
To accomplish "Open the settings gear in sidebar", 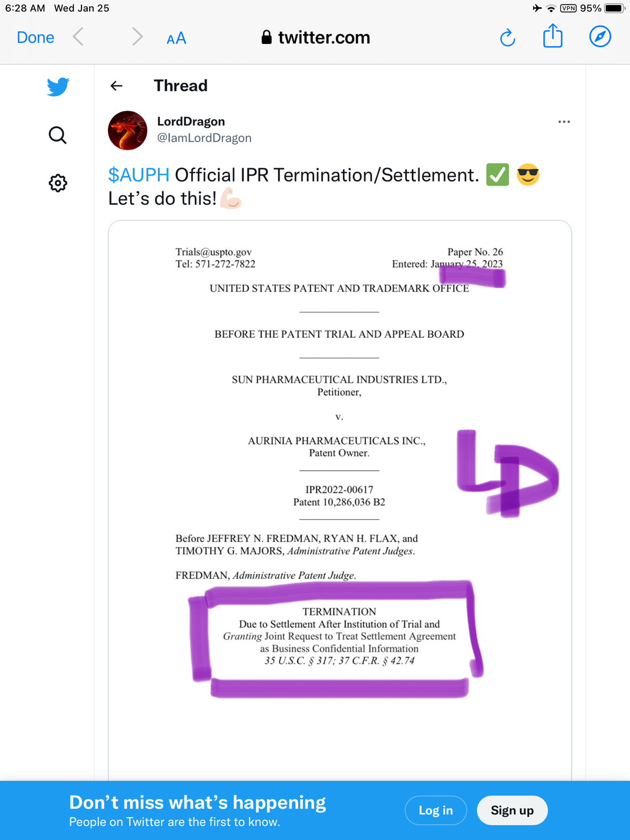I will (x=58, y=183).
